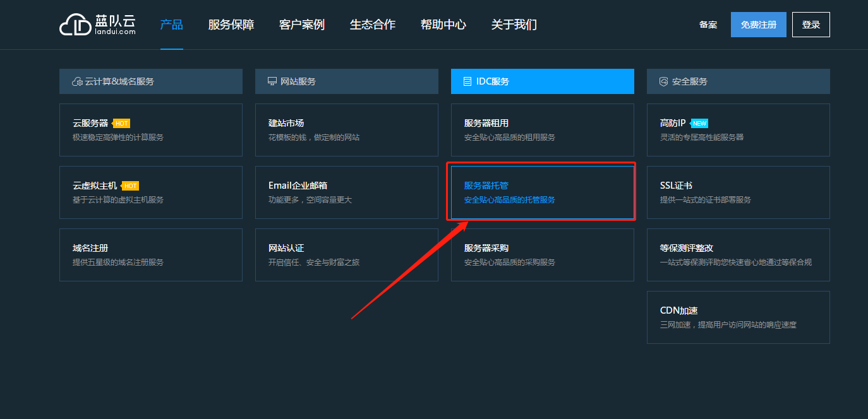The width and height of the screenshot is (868, 419).
Task: Open the 云服务器 product card
Action: (151, 130)
